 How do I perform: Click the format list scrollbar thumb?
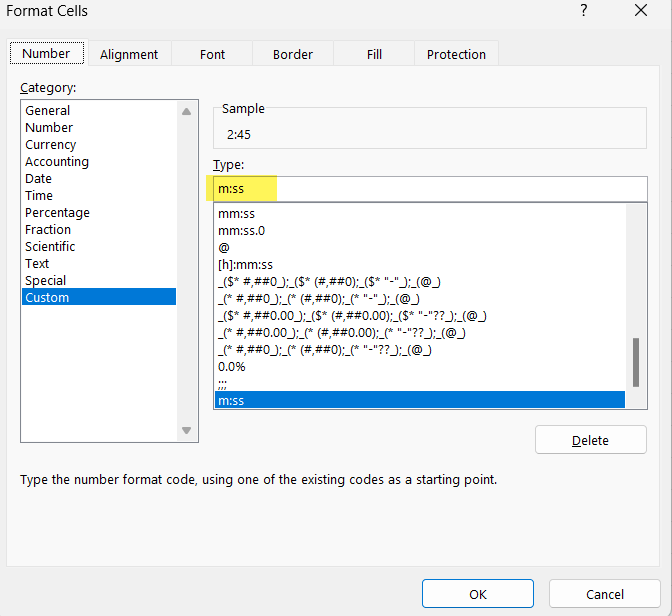click(636, 362)
